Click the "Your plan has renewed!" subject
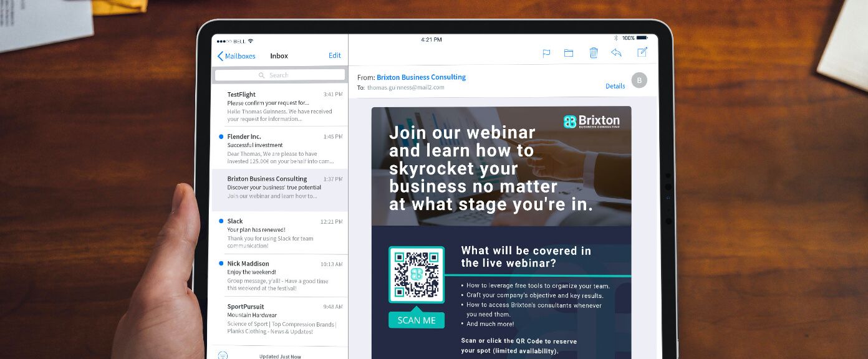Image resolution: width=868 pixels, height=359 pixels. tap(256, 230)
